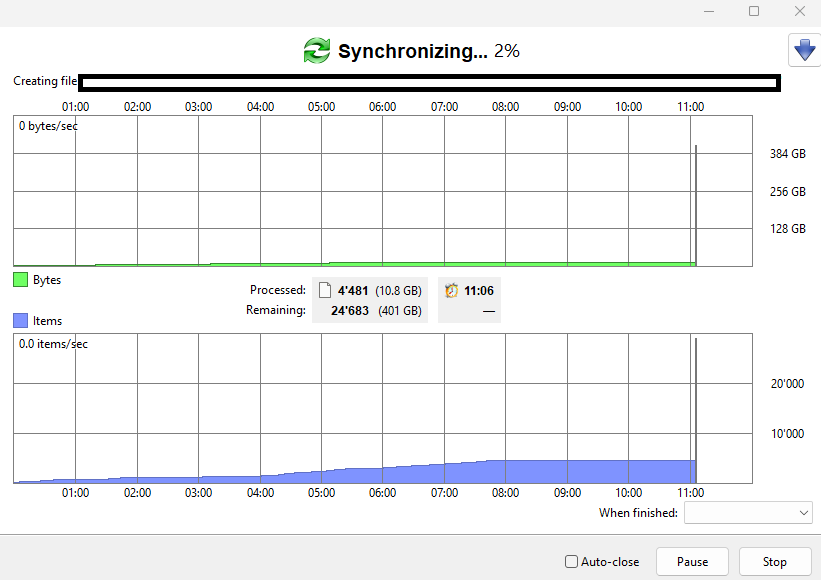Click the "Processed:" label
821x580 pixels.
pyautogui.click(x=278, y=290)
